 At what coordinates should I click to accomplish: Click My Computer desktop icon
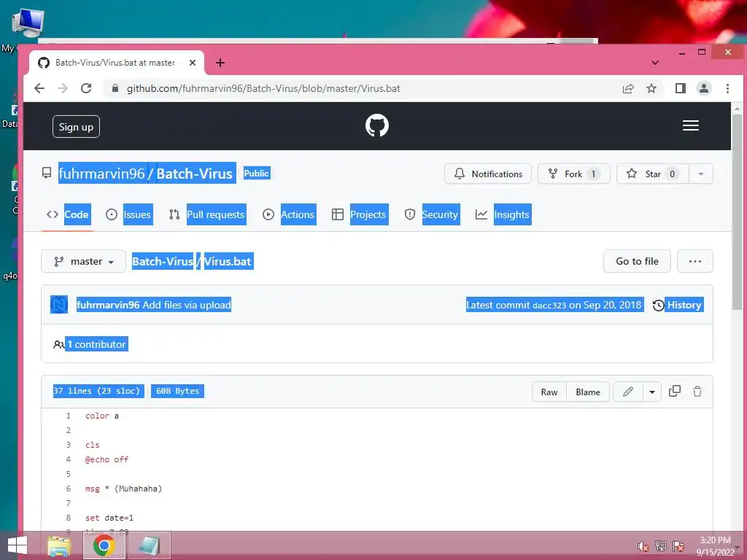pos(27,23)
